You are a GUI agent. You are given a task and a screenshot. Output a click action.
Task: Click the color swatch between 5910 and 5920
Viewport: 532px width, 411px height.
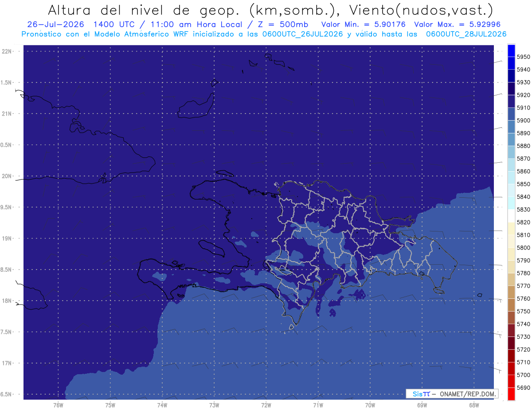(x=511, y=102)
